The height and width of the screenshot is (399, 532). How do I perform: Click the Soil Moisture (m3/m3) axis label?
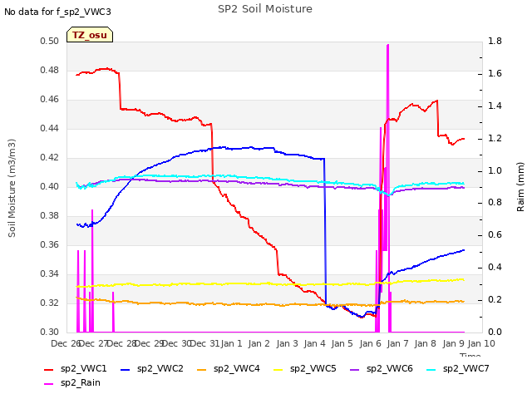pos(12,188)
